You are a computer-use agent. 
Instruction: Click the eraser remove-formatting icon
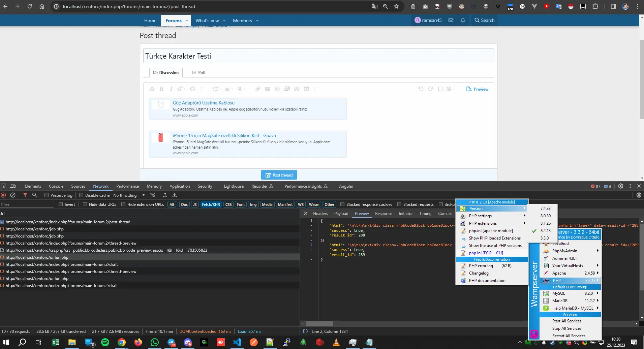click(x=152, y=89)
